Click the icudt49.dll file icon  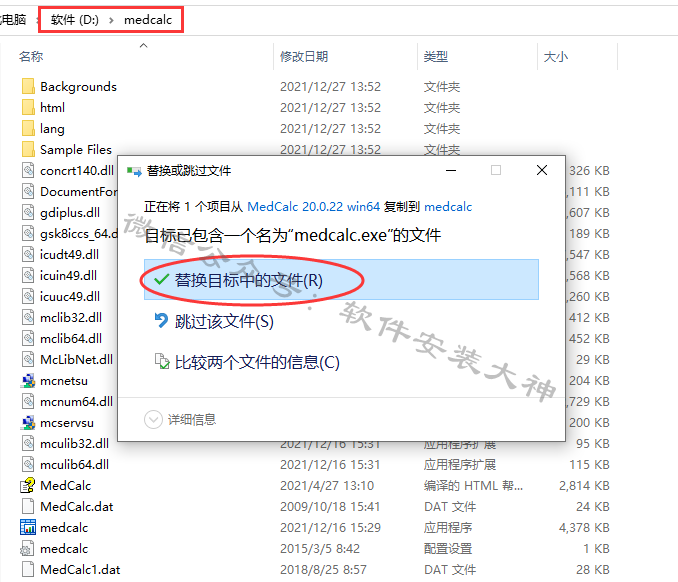click(x=28, y=254)
